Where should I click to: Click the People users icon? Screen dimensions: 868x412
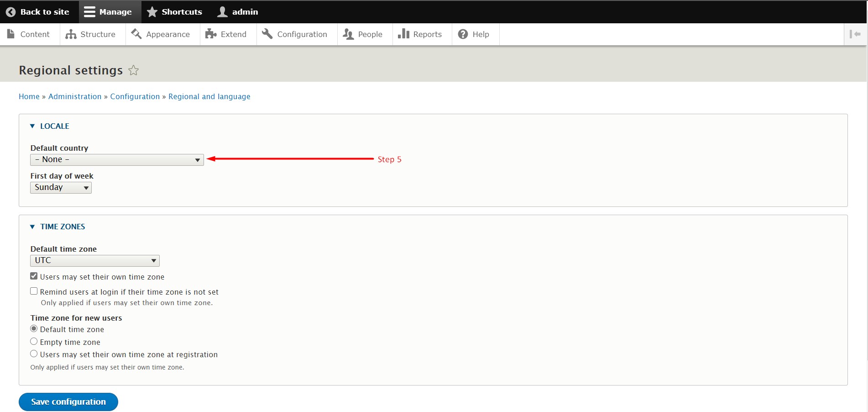click(348, 34)
